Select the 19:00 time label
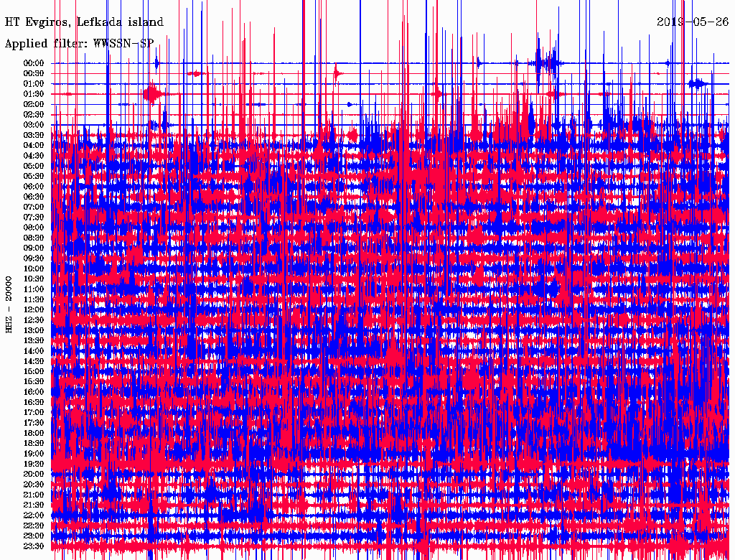 [x=34, y=454]
